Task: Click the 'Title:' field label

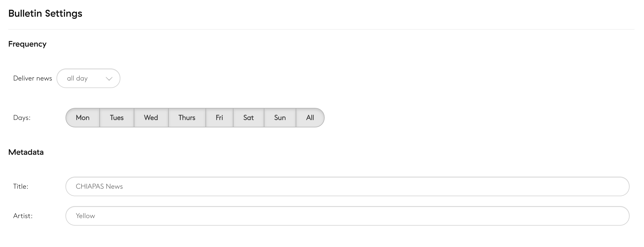Action: point(21,186)
